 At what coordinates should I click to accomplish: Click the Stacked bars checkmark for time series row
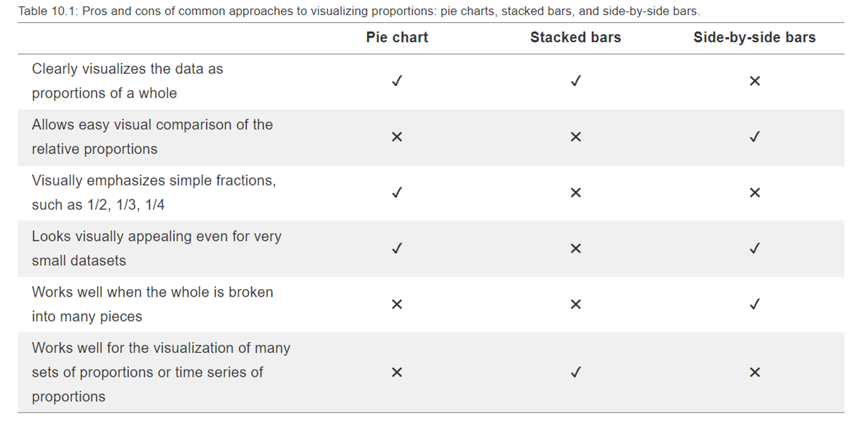pyautogui.click(x=576, y=372)
